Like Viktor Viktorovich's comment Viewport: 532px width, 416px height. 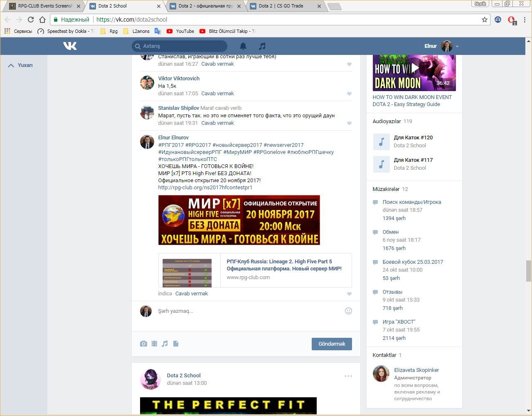tap(349, 94)
